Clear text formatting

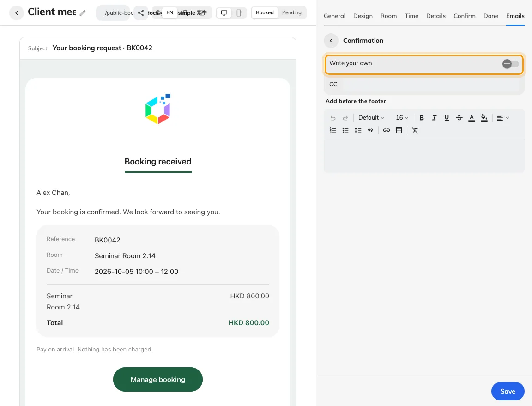(x=415, y=130)
